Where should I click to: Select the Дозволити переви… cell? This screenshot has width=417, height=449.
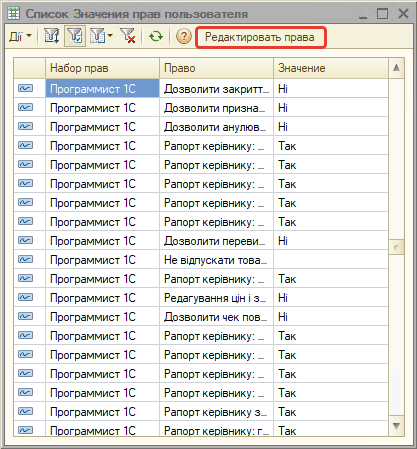[x=216, y=241]
